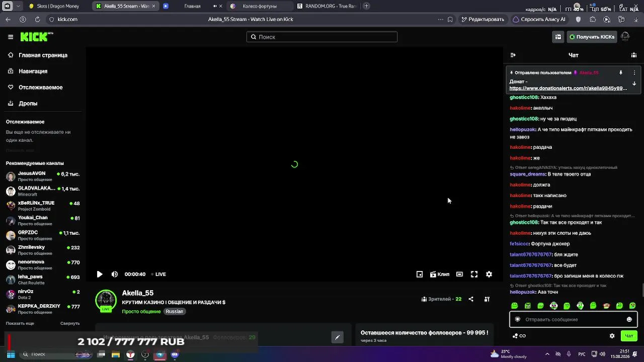
Task: Open 'Просто общение' category link under Akella_55
Action: [141, 311]
